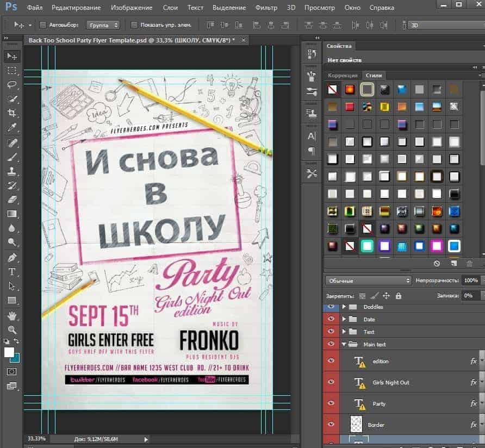Open the status bar info arrow

coord(146,439)
